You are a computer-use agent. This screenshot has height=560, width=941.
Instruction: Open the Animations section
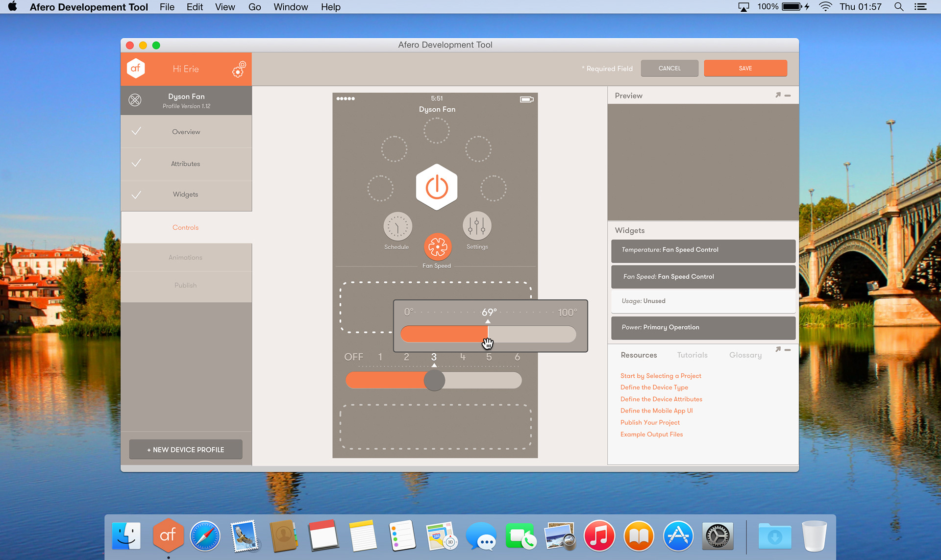click(186, 257)
